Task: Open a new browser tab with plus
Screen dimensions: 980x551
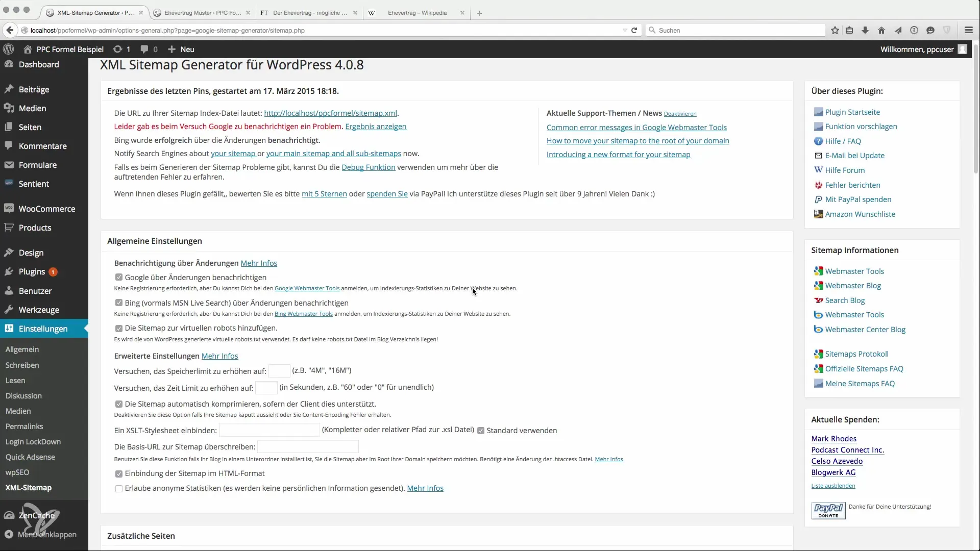Action: click(x=479, y=13)
